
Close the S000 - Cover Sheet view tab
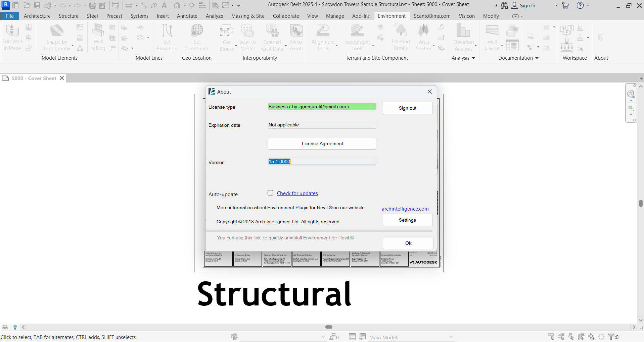click(62, 78)
